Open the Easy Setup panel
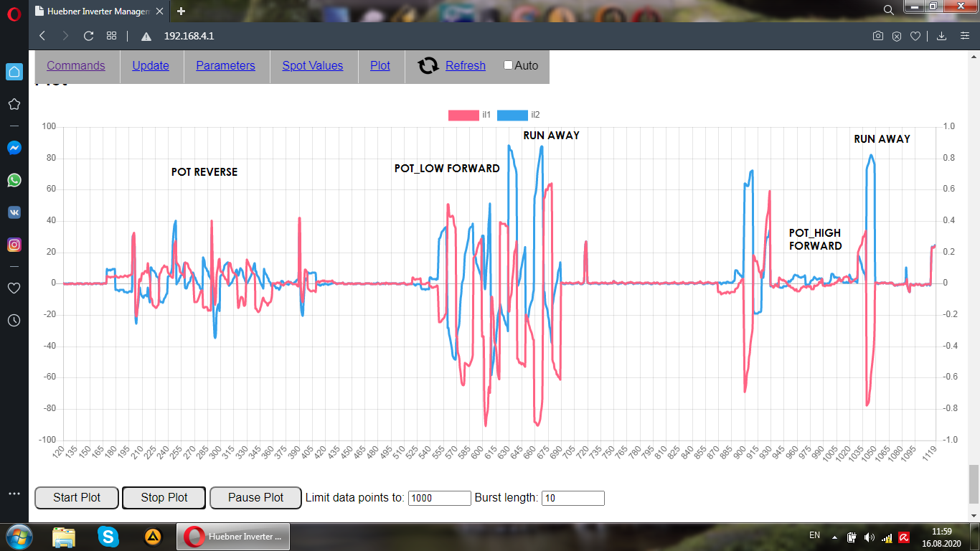This screenshot has width=980, height=551. [x=965, y=36]
